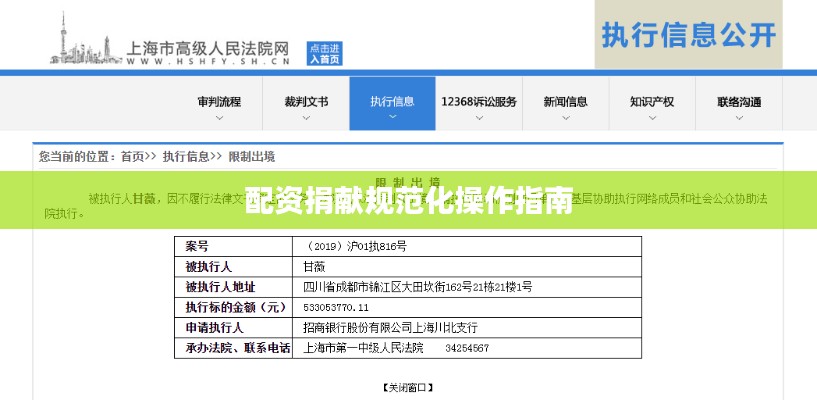Expand chevron under 执行信息
This screenshot has width=817, height=400.
click(x=392, y=117)
